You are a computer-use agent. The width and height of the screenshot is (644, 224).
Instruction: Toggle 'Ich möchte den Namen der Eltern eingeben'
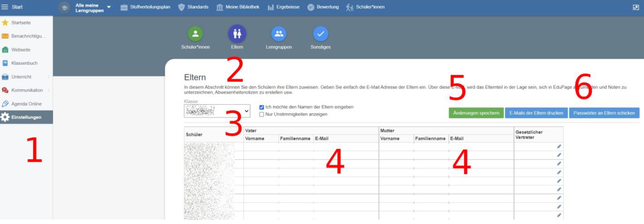tap(261, 107)
